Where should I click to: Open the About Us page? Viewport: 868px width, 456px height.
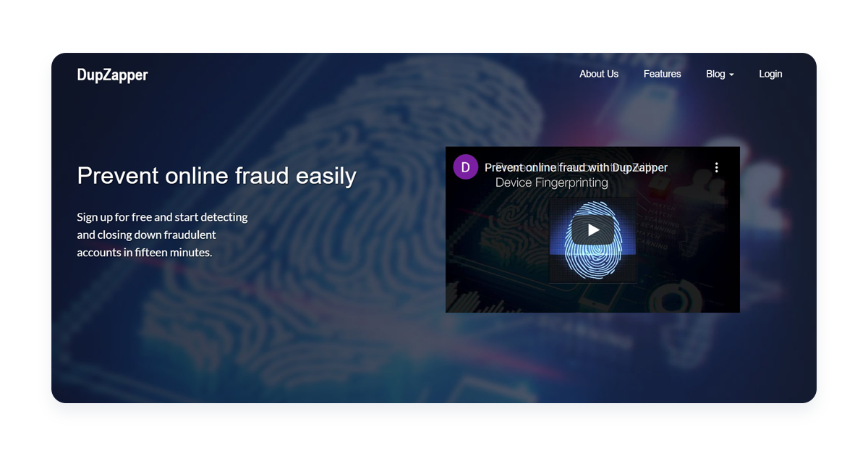[599, 74]
